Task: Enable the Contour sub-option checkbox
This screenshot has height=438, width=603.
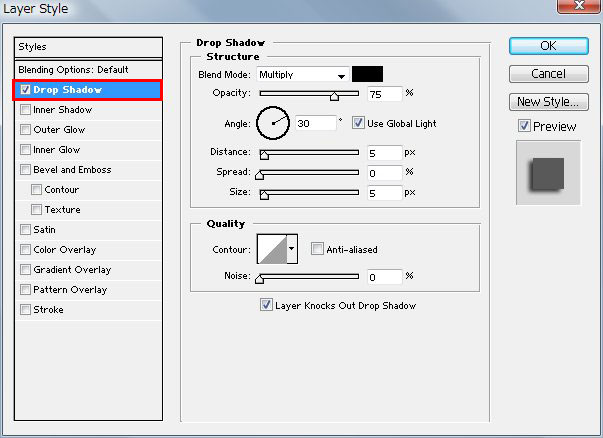Action: 37,190
